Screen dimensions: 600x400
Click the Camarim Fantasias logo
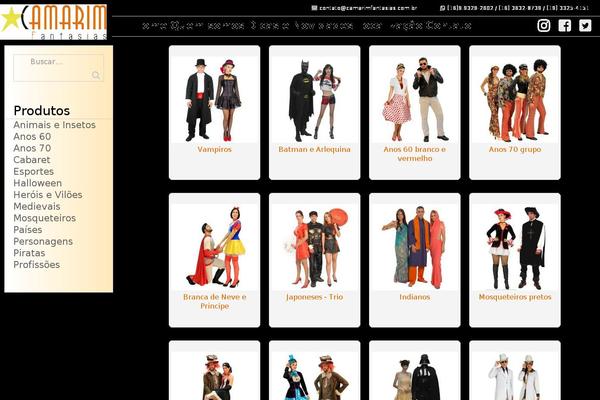click(54, 22)
